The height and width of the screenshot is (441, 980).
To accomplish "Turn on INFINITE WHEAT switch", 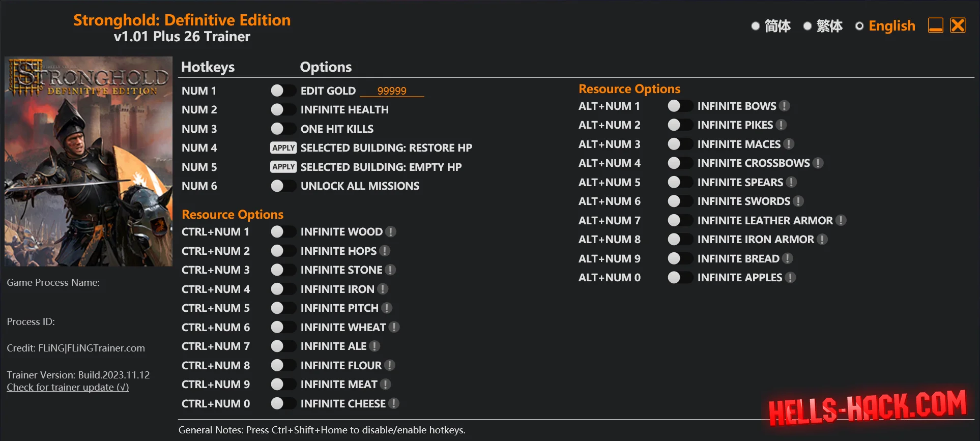I will point(283,327).
